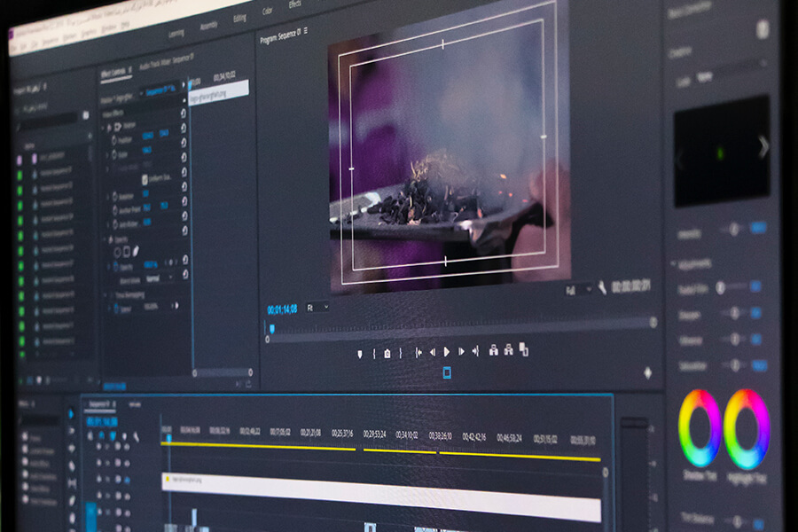Open the timeline wrench display settings

point(136,436)
